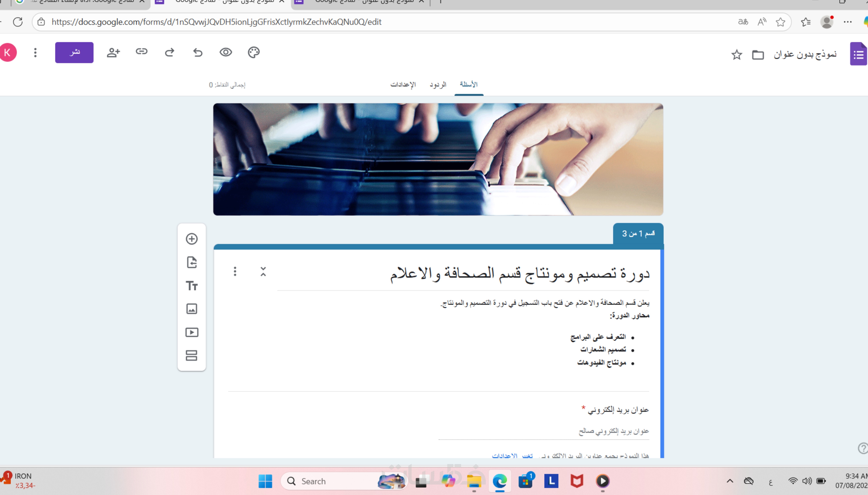The width and height of the screenshot is (868, 495).
Task: Click the add video icon in side toolbar
Action: (191, 332)
